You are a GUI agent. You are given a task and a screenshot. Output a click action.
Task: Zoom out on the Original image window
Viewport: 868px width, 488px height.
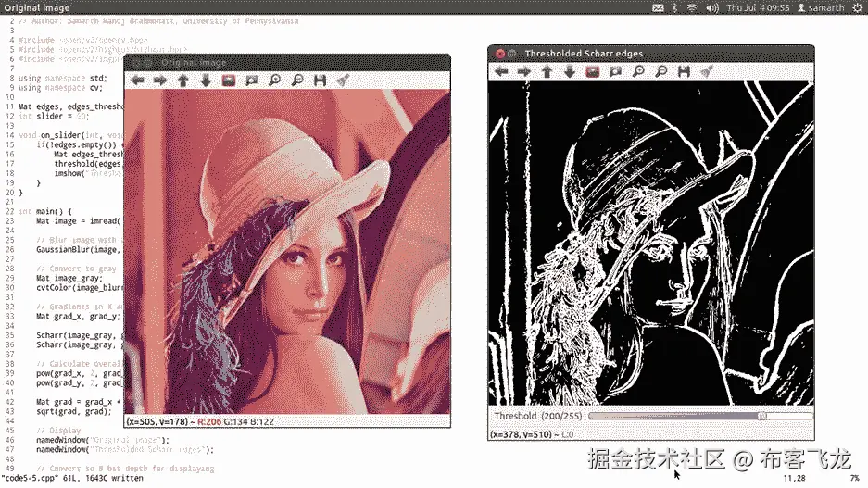[297, 81]
